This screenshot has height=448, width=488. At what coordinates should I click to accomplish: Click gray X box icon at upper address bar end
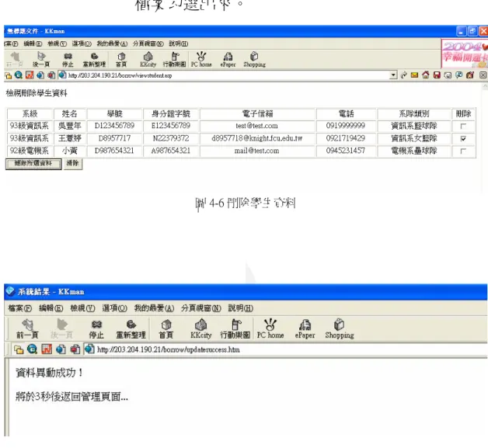point(483,75)
